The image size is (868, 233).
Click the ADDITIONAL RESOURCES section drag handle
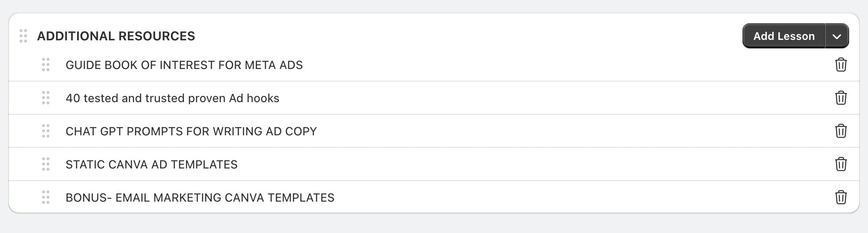click(23, 36)
